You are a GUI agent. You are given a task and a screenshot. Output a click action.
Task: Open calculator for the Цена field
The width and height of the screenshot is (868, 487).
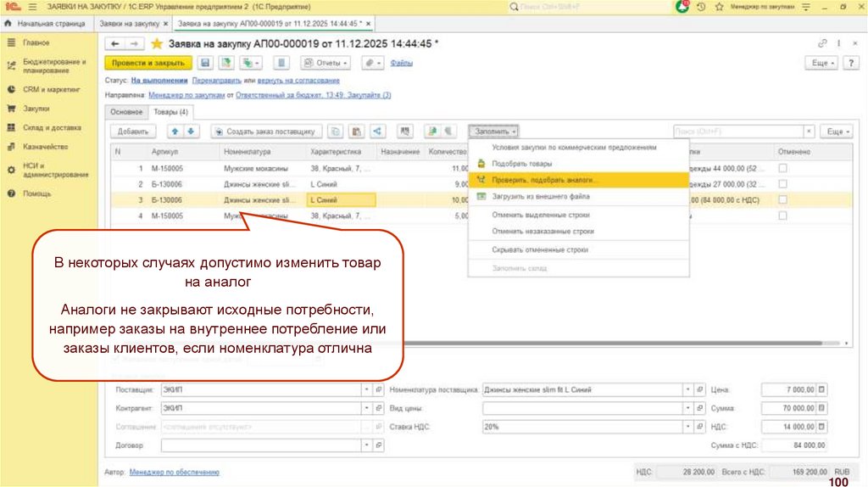point(821,389)
